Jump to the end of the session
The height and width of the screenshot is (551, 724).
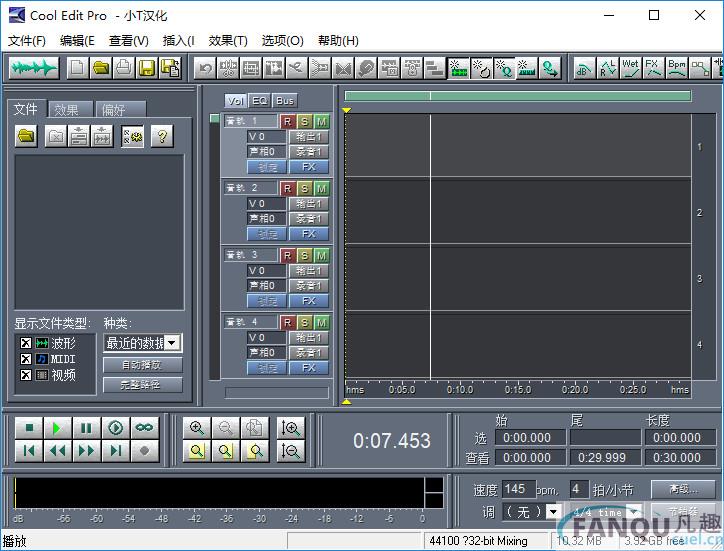115,451
